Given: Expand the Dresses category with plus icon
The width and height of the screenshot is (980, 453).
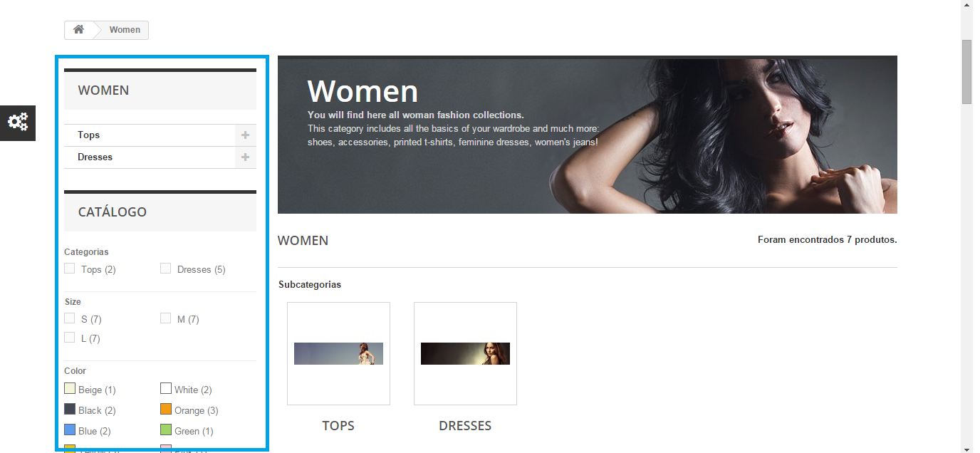Looking at the screenshot, I should point(245,157).
